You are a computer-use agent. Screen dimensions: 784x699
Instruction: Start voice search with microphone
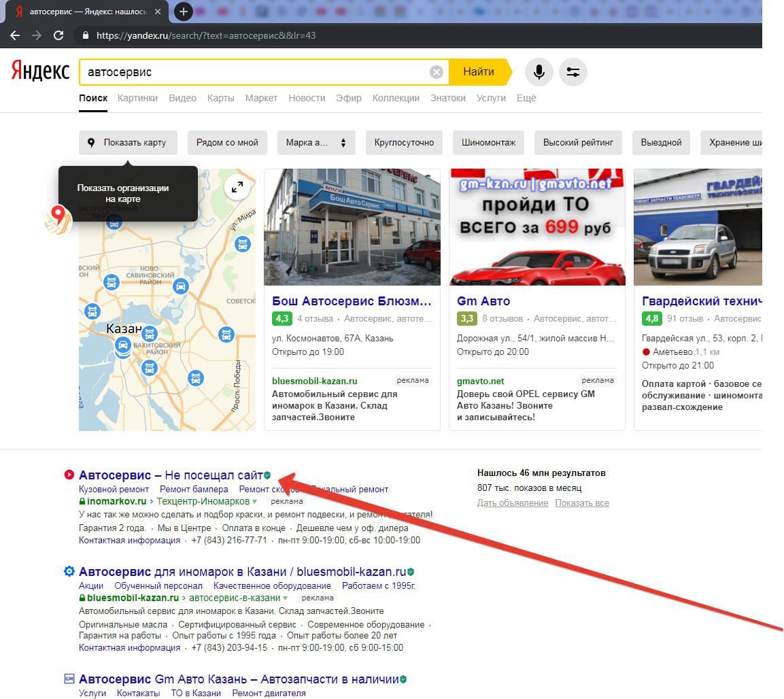[539, 72]
